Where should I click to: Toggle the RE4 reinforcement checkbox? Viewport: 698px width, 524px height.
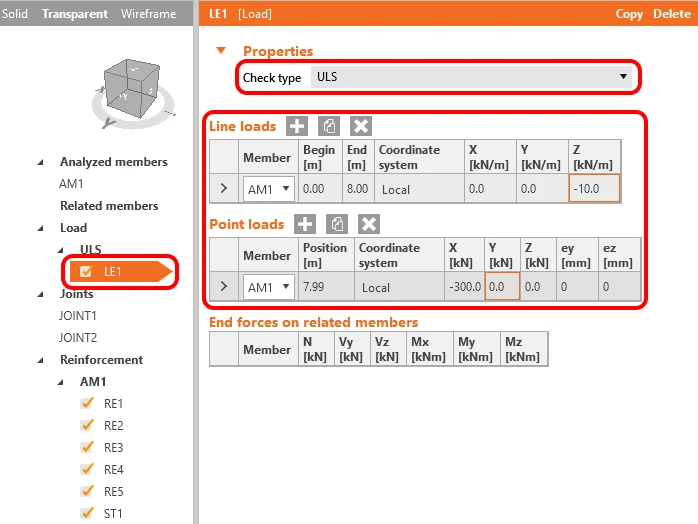tap(87, 469)
